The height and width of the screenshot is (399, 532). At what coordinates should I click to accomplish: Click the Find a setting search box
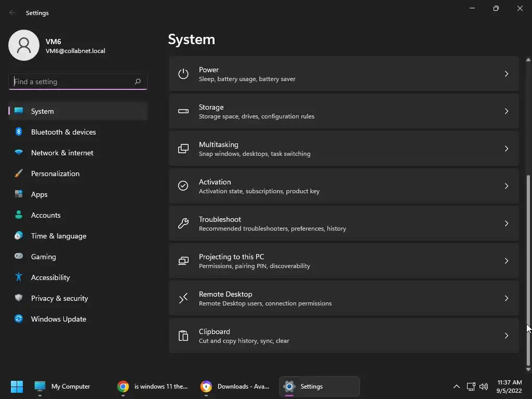point(72,82)
